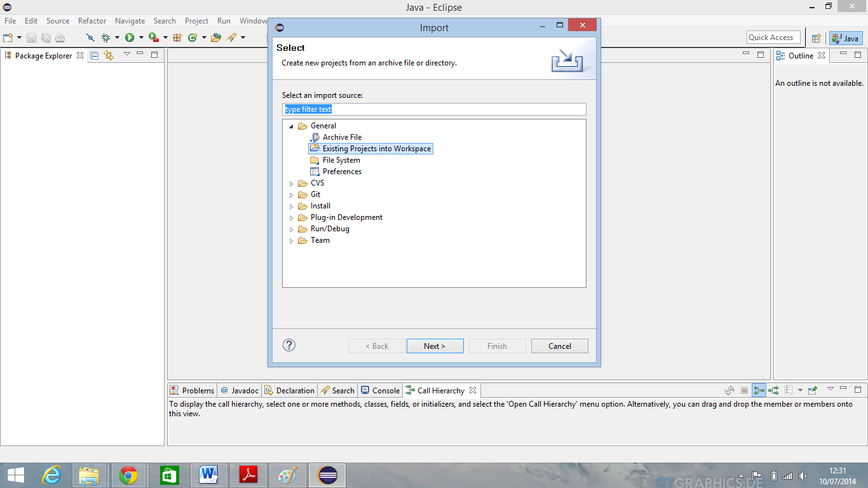The width and height of the screenshot is (868, 488).
Task: Toggle Show Caller Hierarchy button
Action: point(759,390)
